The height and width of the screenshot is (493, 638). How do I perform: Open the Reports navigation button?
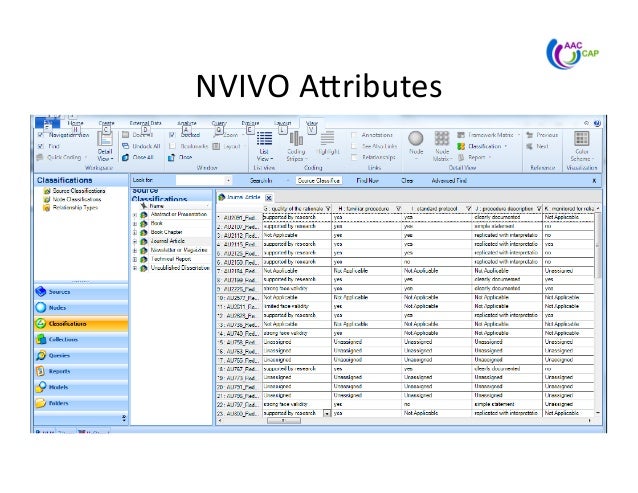click(x=81, y=371)
